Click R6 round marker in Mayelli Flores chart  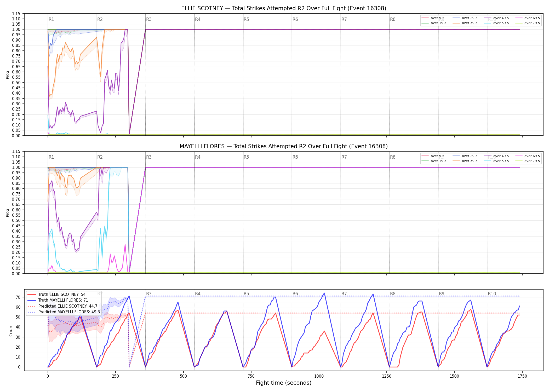point(295,157)
